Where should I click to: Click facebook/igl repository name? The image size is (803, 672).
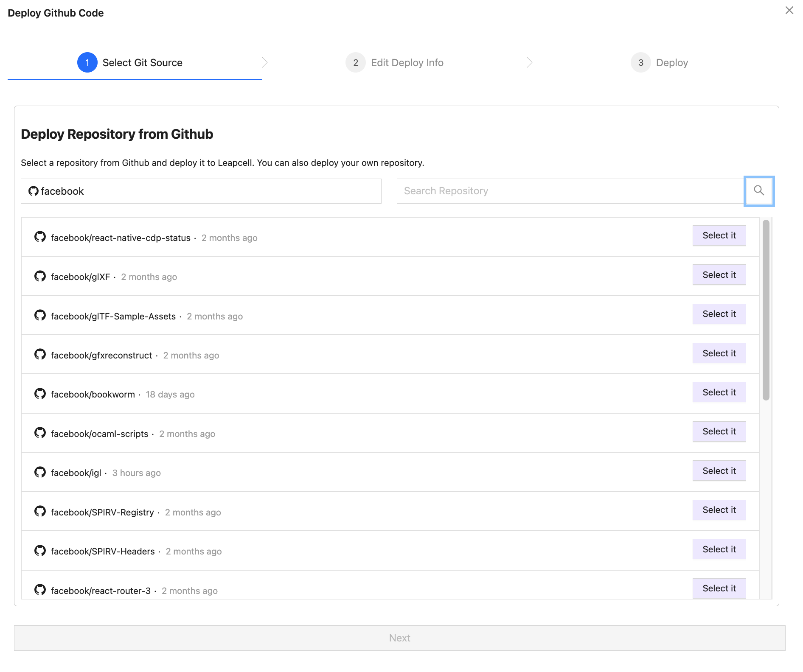coord(76,473)
